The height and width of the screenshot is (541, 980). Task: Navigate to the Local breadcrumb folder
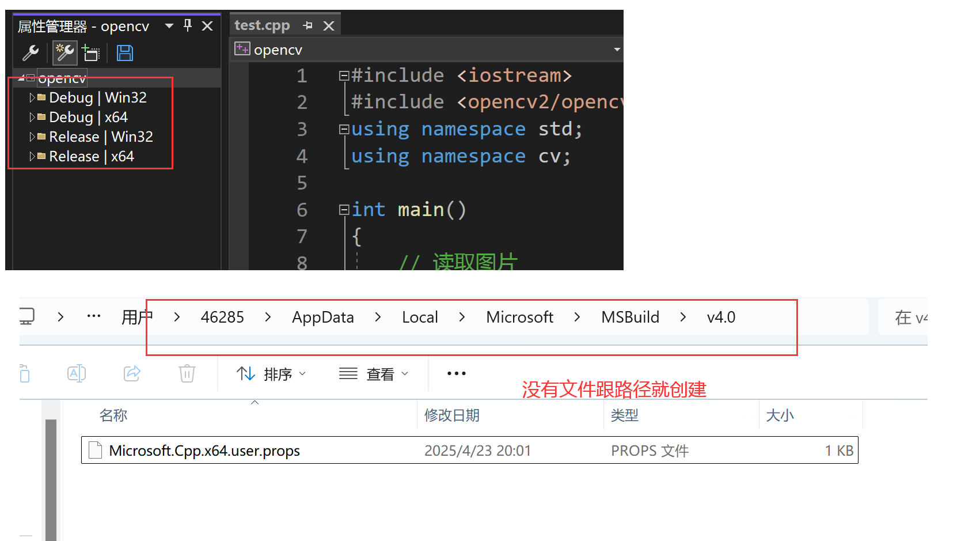click(420, 317)
